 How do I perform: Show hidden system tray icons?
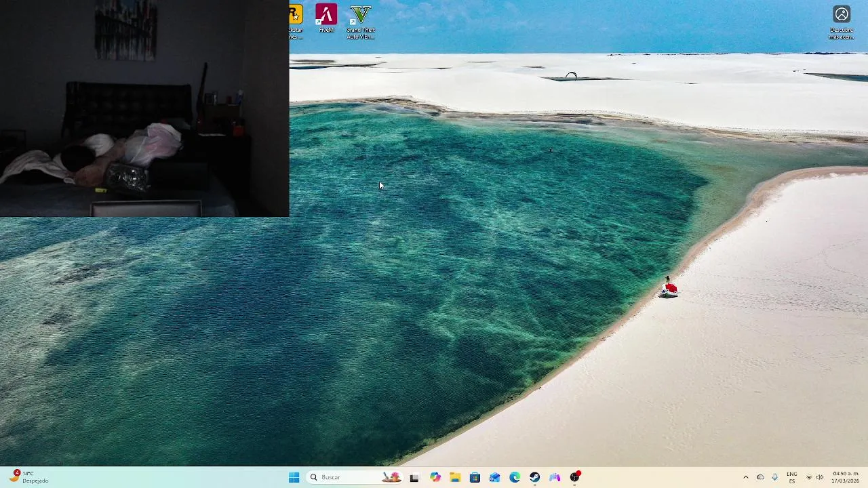746,477
